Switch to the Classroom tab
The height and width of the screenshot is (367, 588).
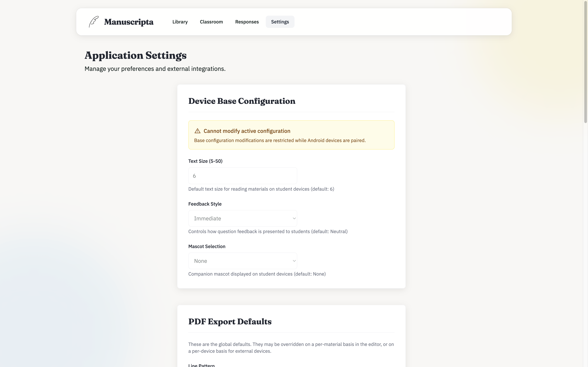(211, 22)
